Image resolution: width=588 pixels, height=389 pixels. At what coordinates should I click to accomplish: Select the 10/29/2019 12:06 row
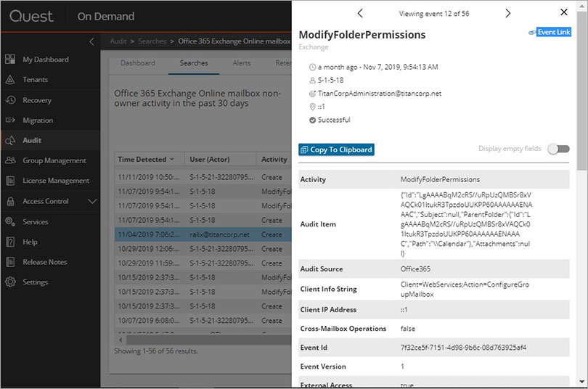(203, 249)
